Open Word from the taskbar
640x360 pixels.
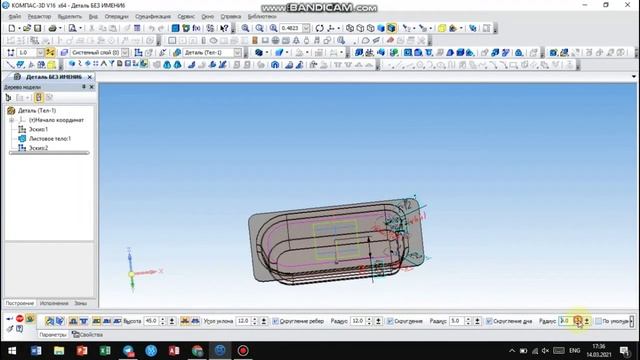pyautogui.click(x=36, y=351)
